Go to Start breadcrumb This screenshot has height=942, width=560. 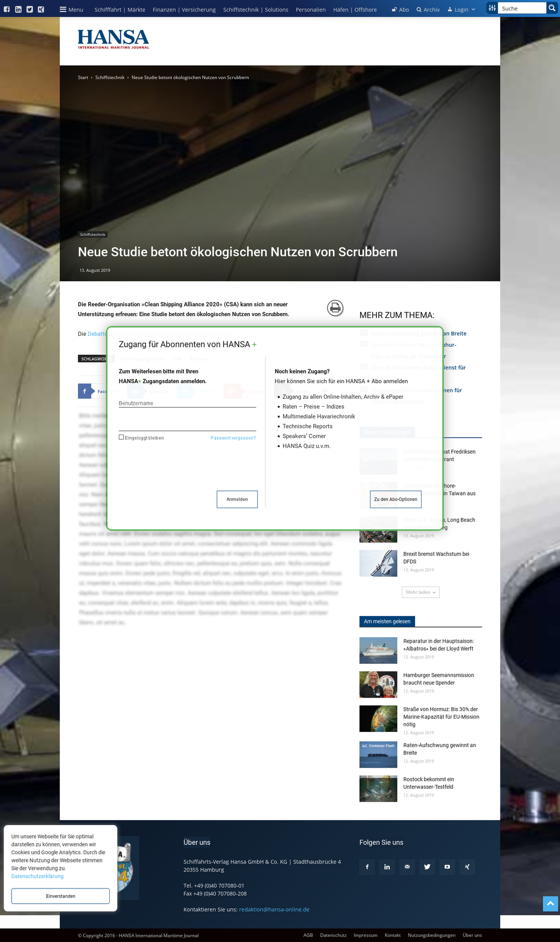83,78
